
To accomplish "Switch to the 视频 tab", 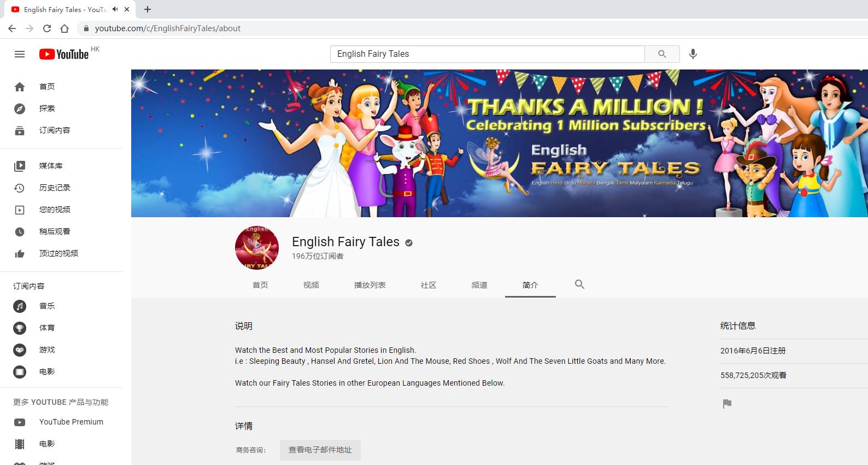I will [x=311, y=285].
